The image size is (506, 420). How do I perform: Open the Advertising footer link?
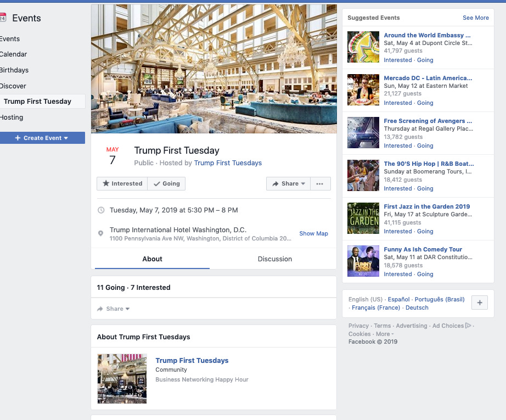click(412, 326)
